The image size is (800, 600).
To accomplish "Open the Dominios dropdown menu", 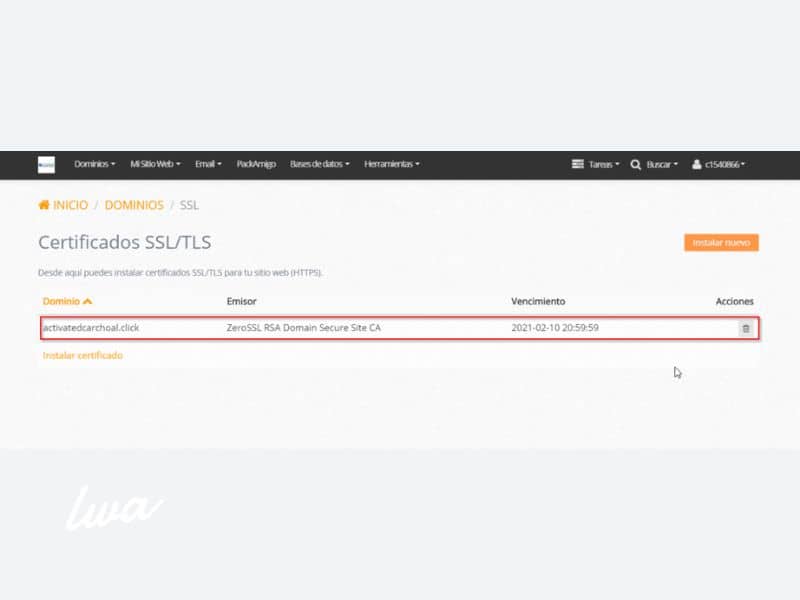I will [x=95, y=164].
